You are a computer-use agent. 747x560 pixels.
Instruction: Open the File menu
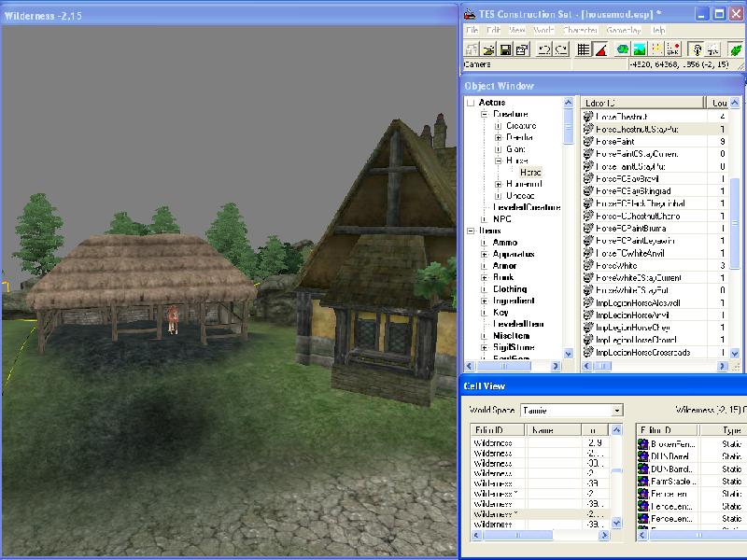point(472,30)
